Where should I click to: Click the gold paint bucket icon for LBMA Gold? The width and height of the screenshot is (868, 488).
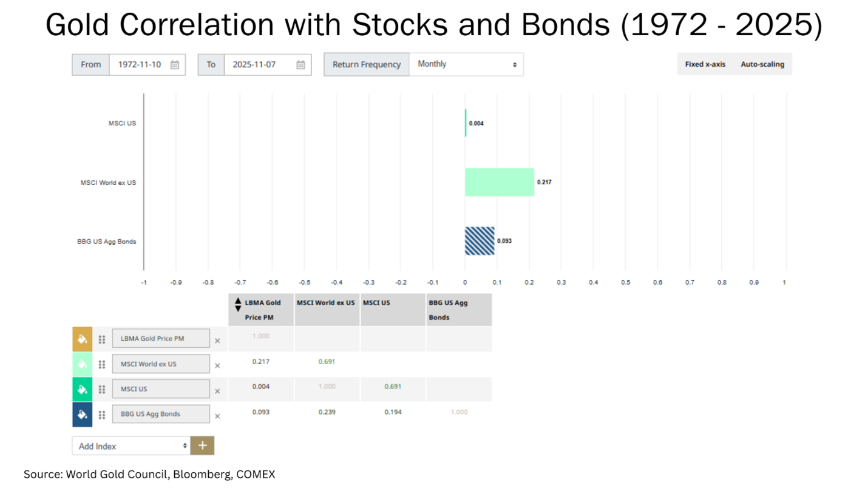(83, 339)
